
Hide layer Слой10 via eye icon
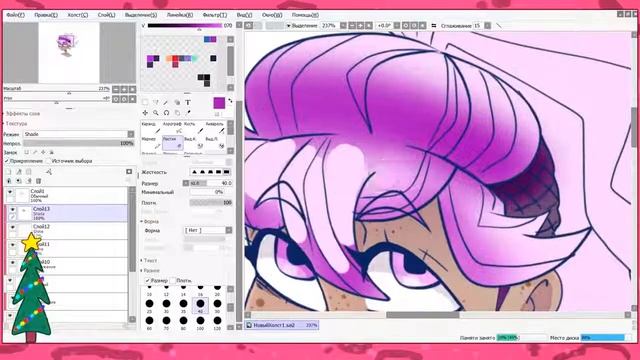[x=13, y=262]
